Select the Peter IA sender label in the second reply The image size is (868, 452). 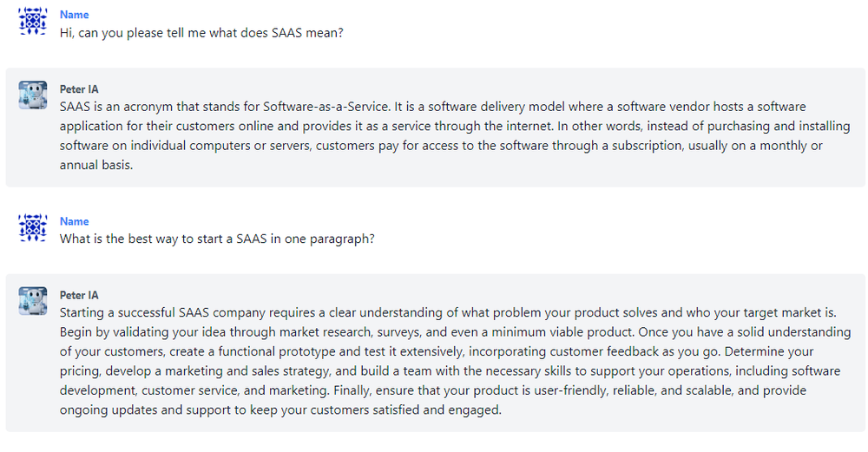click(x=79, y=296)
